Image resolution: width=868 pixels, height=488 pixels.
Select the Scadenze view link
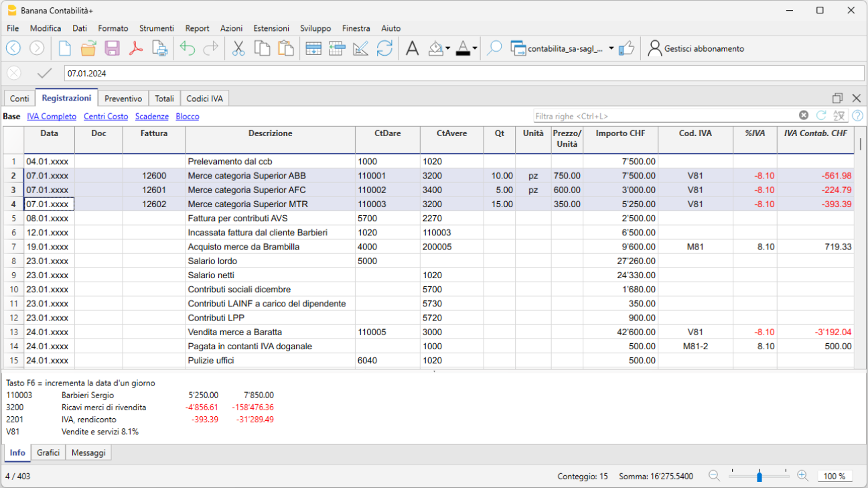click(152, 117)
